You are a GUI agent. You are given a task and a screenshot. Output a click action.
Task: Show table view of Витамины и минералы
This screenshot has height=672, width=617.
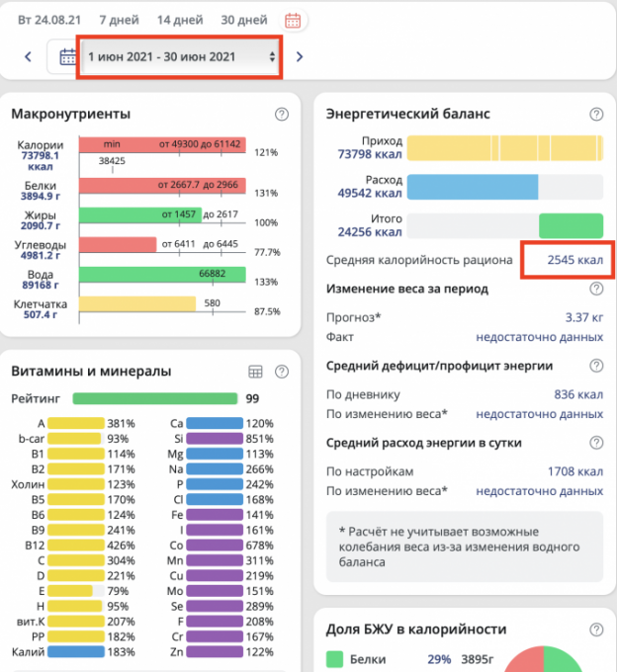255,372
